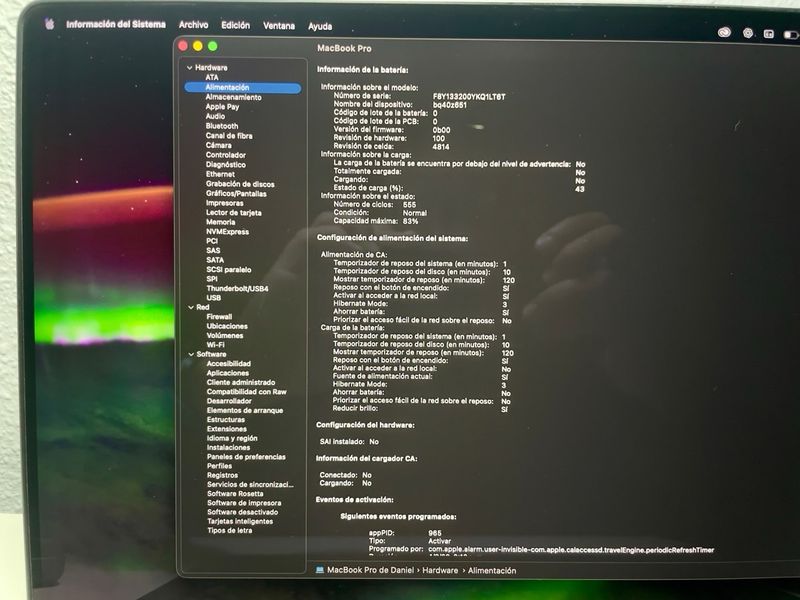This screenshot has width=800, height=600.
Task: Click the serial number F8Y133200YKQ1LT6T
Action: 469,96
